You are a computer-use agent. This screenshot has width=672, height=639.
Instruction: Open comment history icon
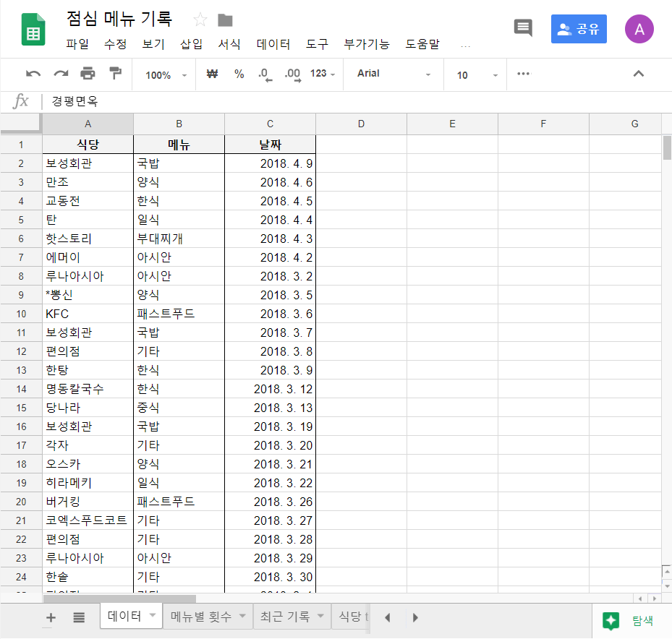click(522, 27)
